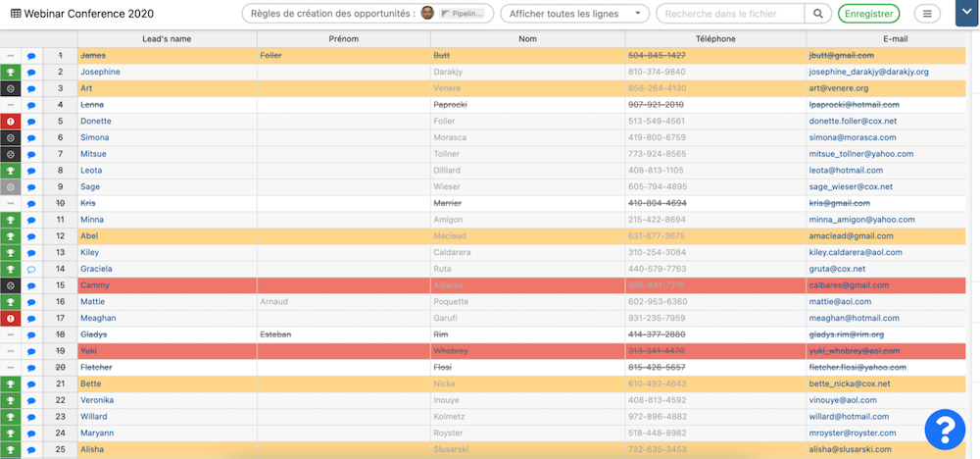Click email gruta@cox.net
Viewport: 980px width, 459px height.
(x=837, y=269)
